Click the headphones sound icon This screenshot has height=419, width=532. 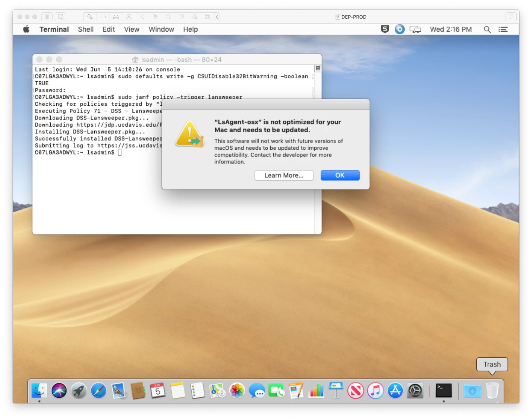pyautogui.click(x=168, y=17)
